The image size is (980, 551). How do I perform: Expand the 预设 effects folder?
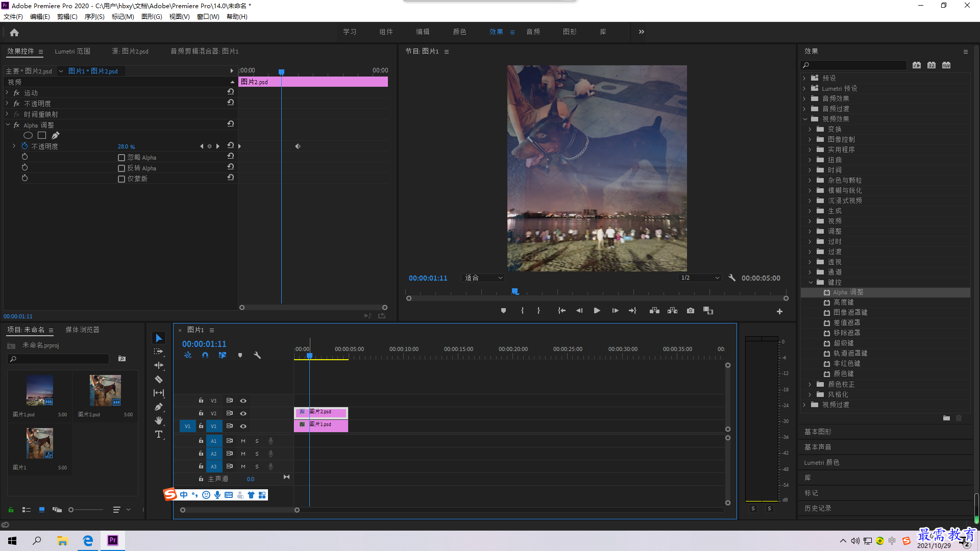click(x=805, y=78)
